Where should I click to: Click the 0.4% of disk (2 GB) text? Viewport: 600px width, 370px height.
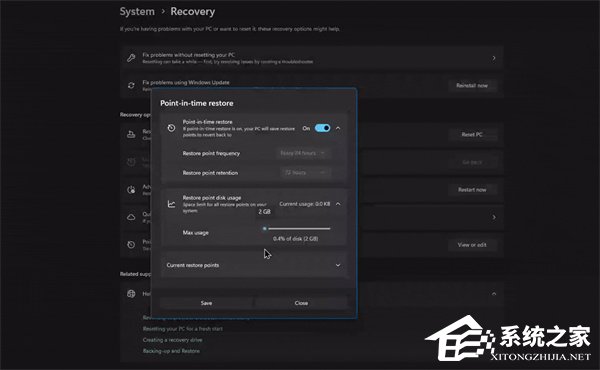(295, 239)
